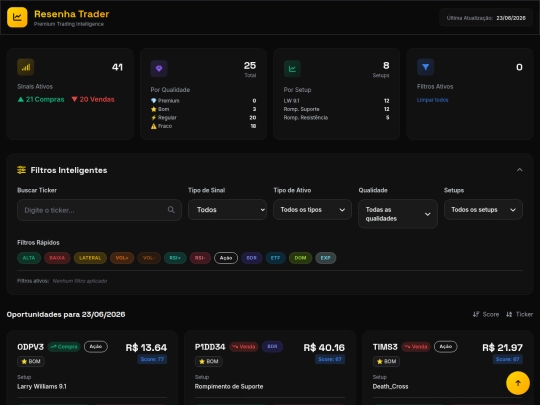The image size is (540, 405).
Task: Click the Por Setup chart icon
Action: 292,69
